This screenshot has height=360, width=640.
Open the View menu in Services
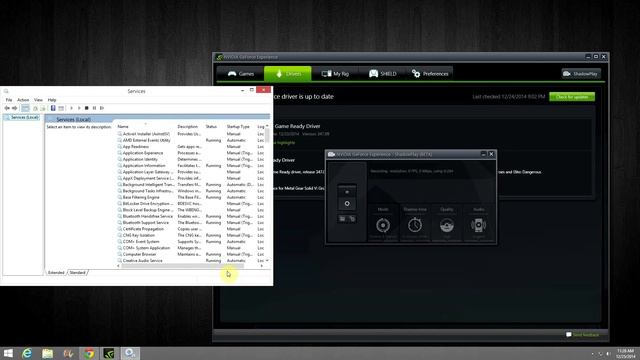tap(38, 100)
